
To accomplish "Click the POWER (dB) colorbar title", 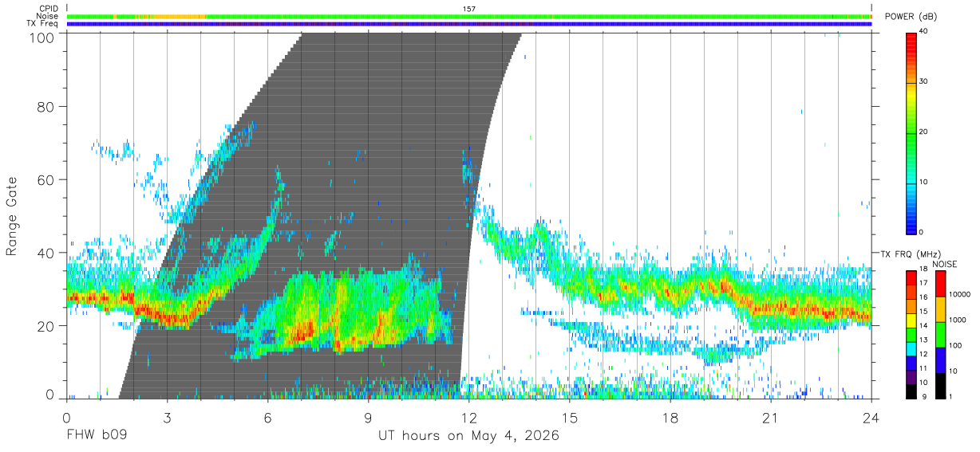I will (x=912, y=17).
